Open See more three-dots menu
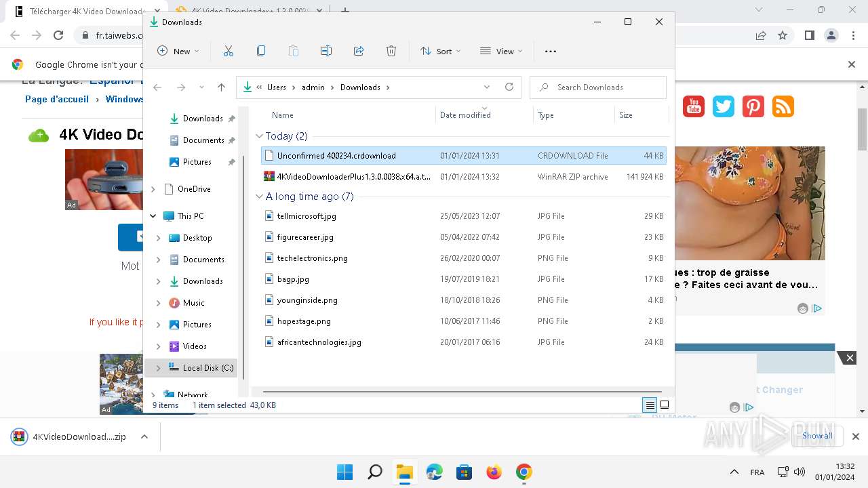This screenshot has width=868, height=488. (x=551, y=52)
